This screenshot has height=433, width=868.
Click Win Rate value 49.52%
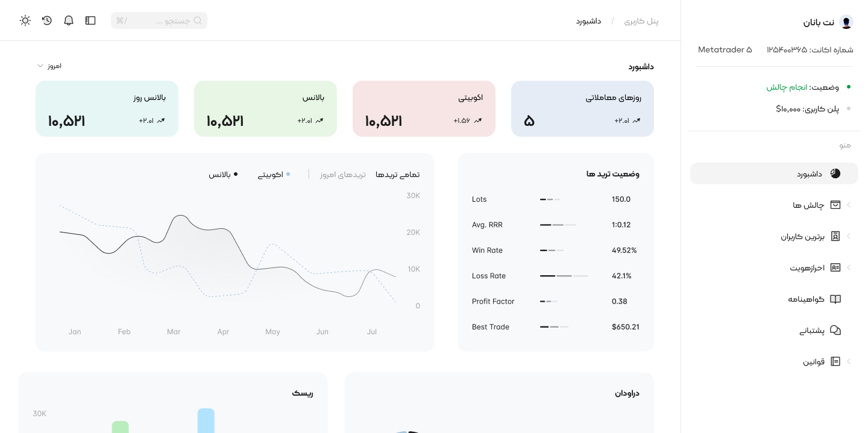click(624, 251)
